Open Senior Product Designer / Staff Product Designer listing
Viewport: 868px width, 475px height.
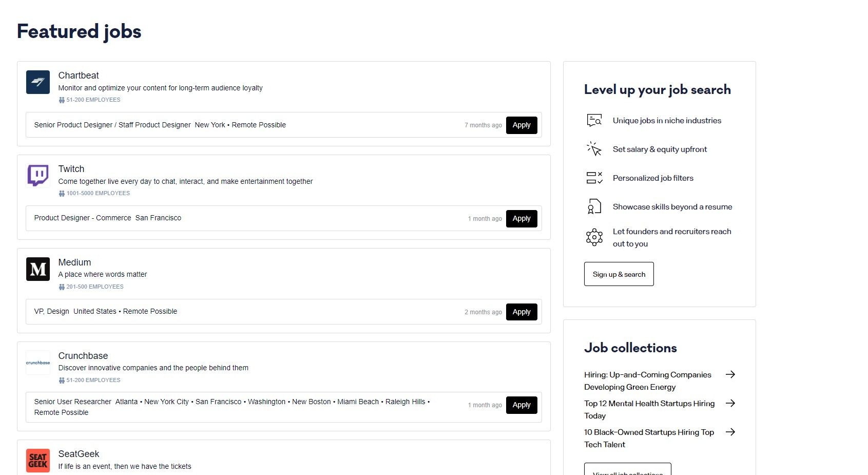112,125
